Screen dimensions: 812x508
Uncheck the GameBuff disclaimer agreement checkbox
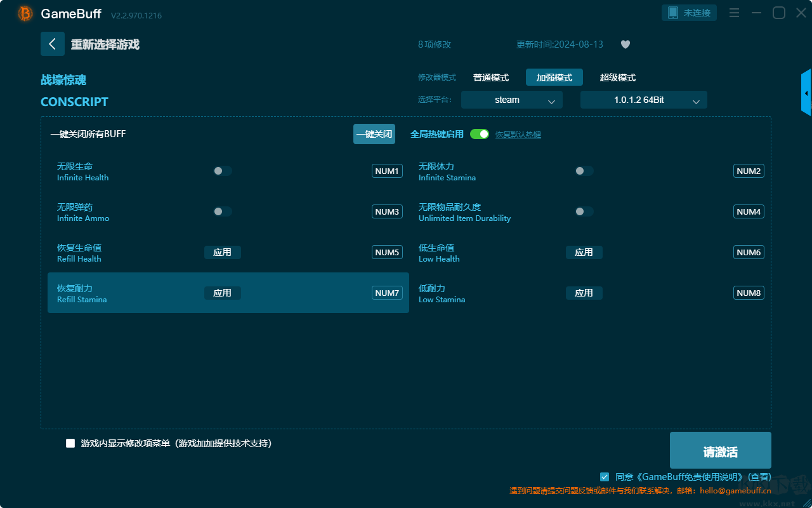click(x=605, y=476)
